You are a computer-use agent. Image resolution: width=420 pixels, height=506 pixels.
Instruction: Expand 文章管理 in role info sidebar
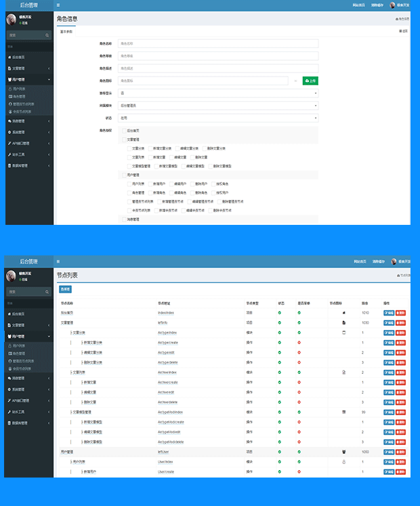tap(29, 68)
